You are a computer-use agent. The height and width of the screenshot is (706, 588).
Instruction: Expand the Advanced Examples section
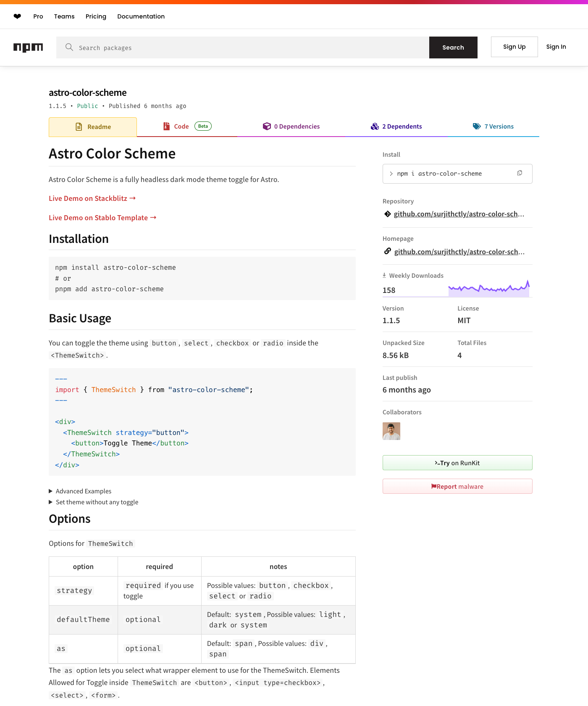point(80,491)
